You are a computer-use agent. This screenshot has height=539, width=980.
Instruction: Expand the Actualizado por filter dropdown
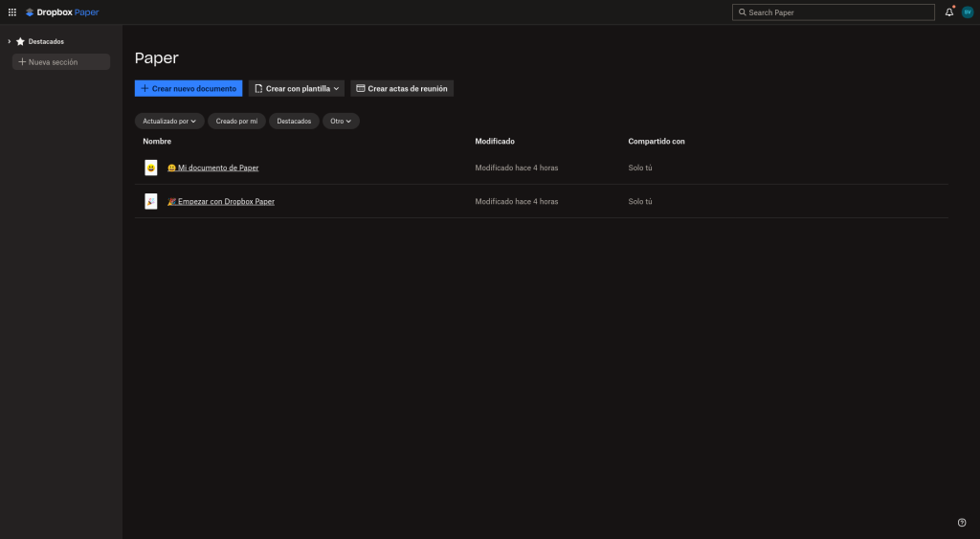coord(169,122)
